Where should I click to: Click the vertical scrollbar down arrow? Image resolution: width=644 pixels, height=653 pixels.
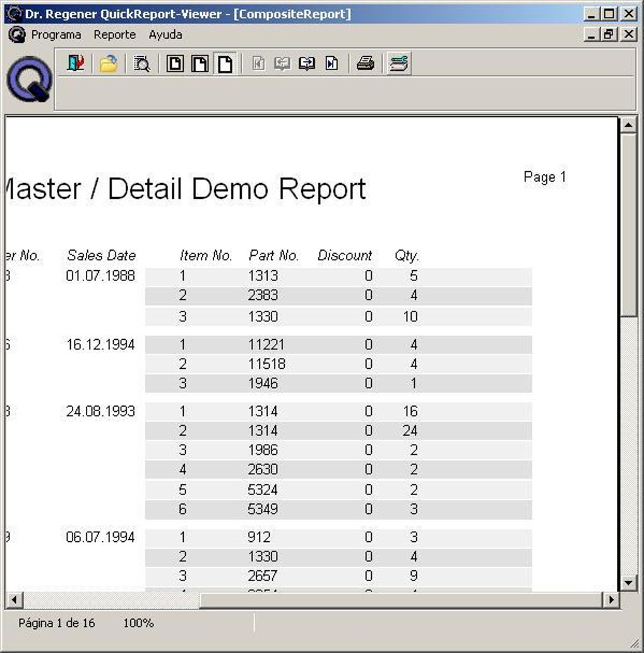point(628,582)
